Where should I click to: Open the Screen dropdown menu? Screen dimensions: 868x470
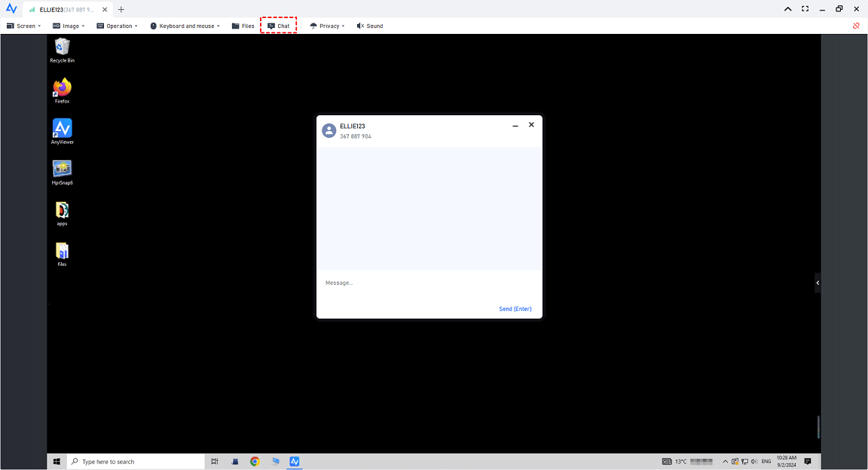click(23, 26)
